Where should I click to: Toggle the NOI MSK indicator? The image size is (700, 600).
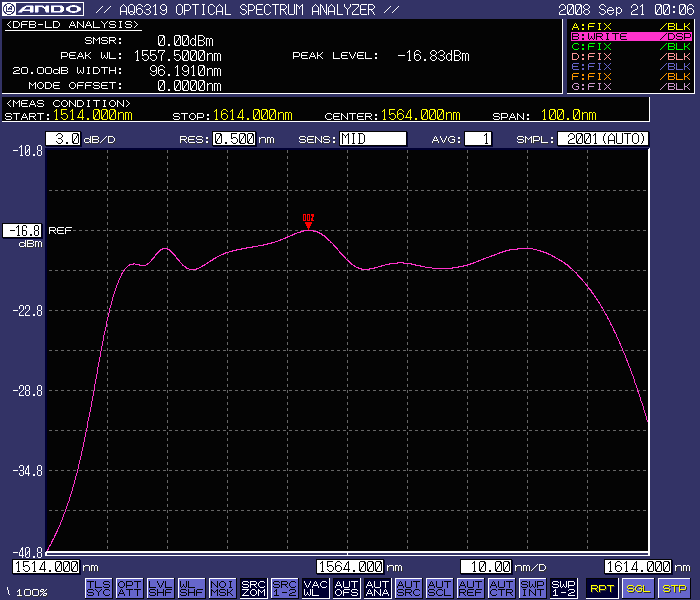coord(222,588)
